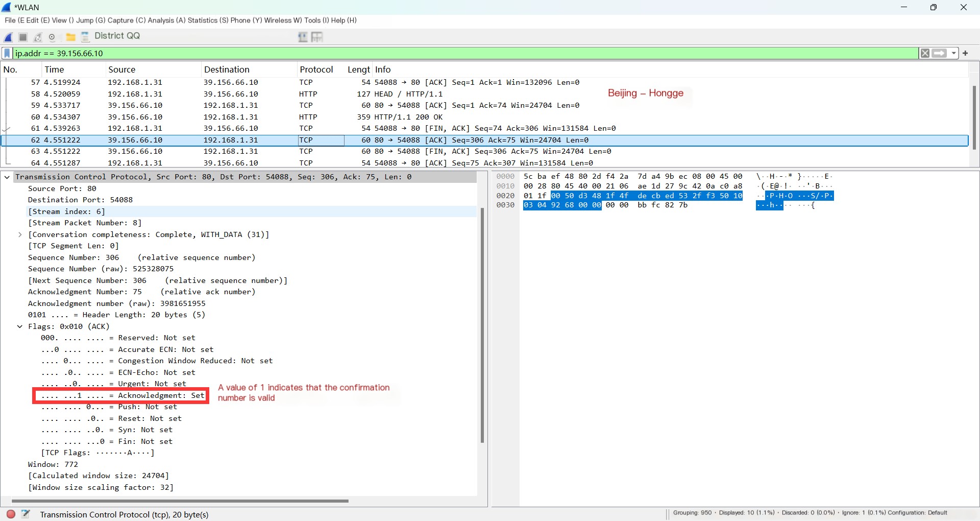
Task: Select the Calculated window size: 24704 line
Action: [98, 476]
